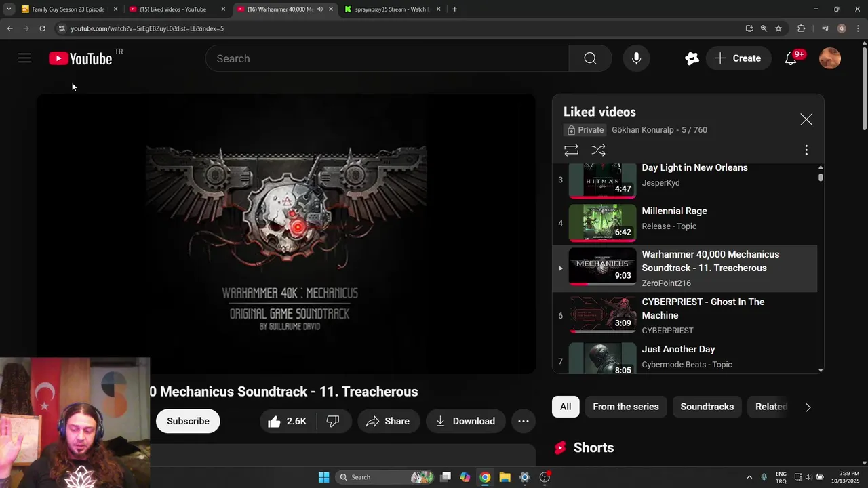
Task: Open the notifications bell
Action: [791, 58]
